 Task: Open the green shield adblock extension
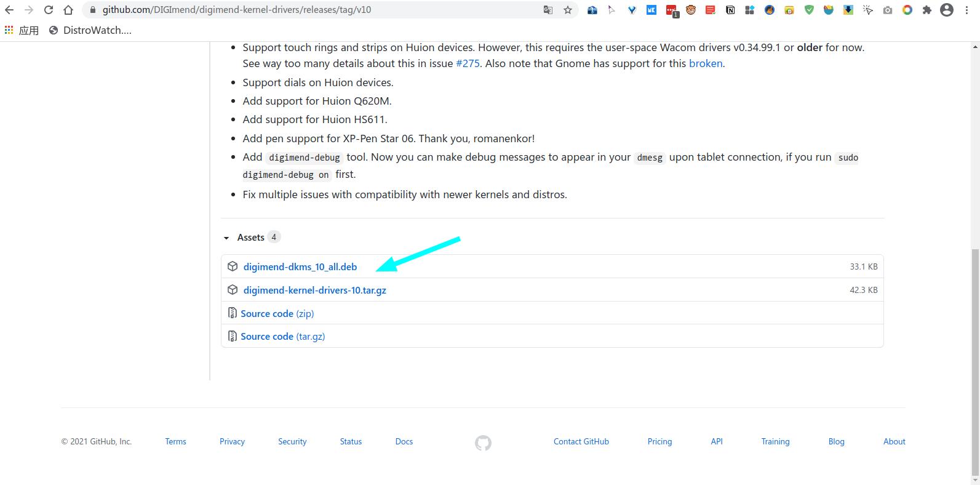809,10
